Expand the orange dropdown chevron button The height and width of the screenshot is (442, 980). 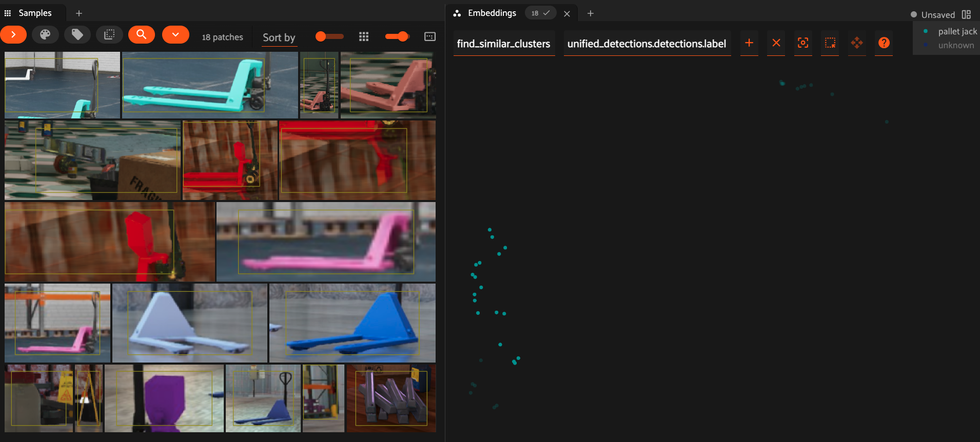[175, 35]
